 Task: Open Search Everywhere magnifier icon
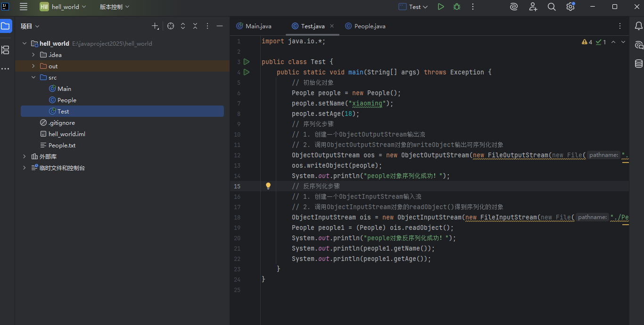(552, 7)
